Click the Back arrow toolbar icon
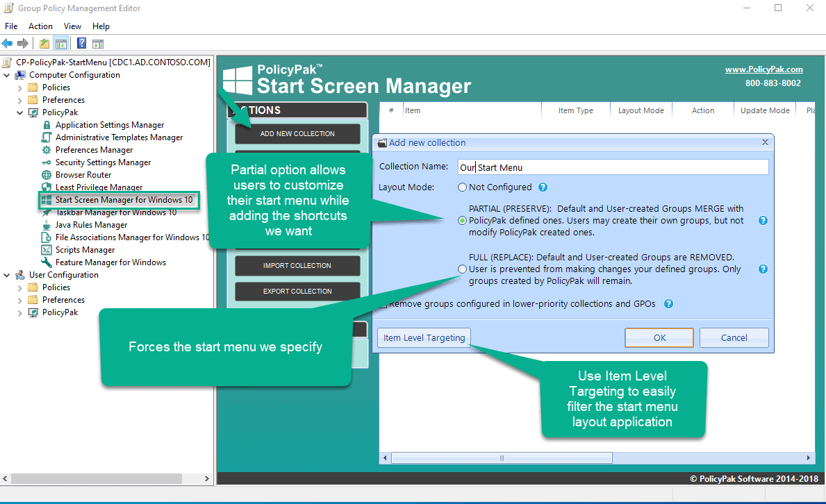The height and width of the screenshot is (504, 826). pos(8,43)
